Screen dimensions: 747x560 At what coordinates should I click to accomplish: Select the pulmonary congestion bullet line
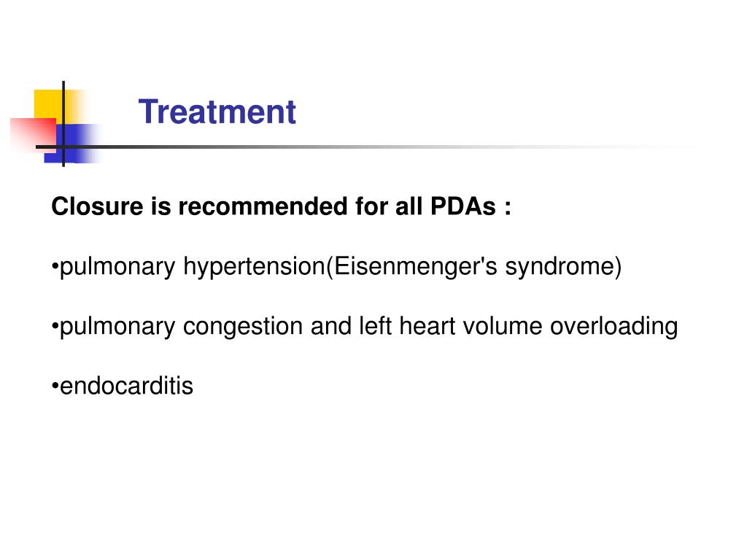coord(365,326)
